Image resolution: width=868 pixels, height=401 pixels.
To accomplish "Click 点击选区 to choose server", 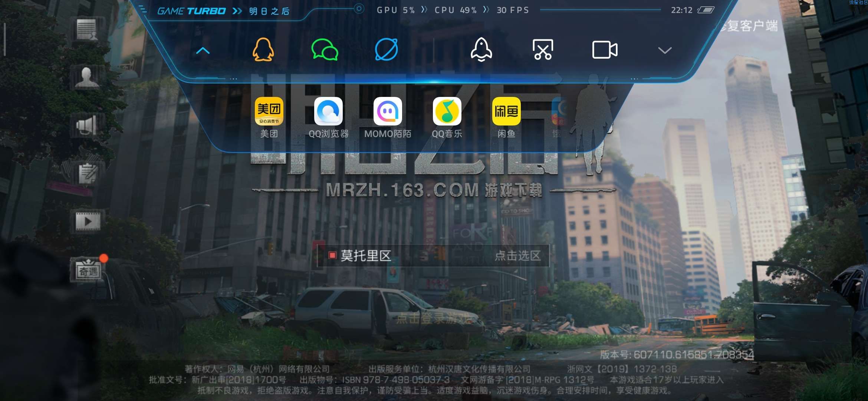I will (517, 255).
